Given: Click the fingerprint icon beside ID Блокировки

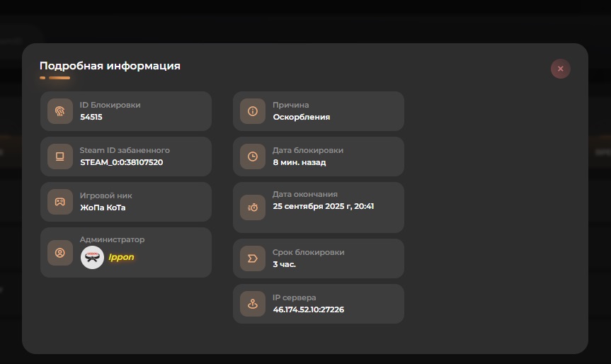Looking at the screenshot, I should click(x=60, y=111).
